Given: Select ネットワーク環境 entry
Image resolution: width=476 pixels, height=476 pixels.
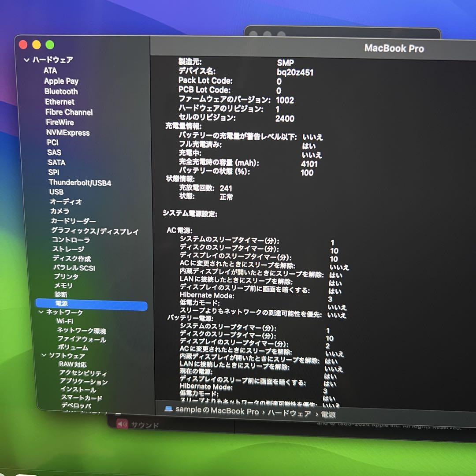Looking at the screenshot, I should coord(82,330).
